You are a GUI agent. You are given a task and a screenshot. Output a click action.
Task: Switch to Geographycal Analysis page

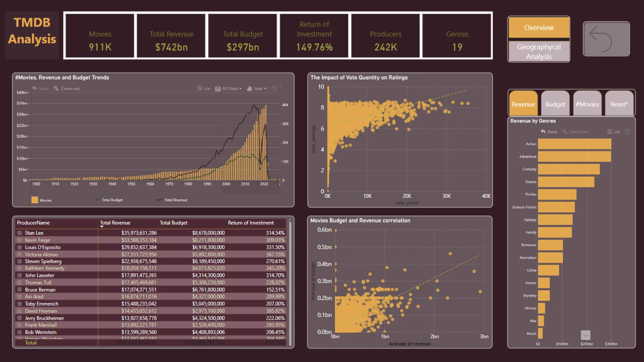coord(539,52)
